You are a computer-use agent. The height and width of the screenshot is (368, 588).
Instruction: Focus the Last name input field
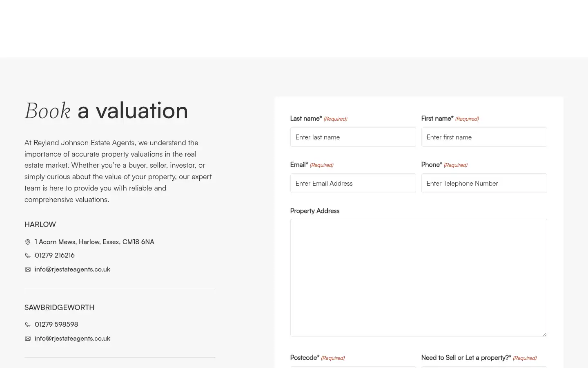coord(353,137)
